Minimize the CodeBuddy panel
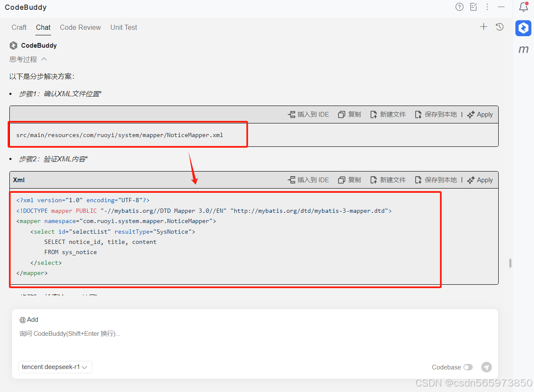The height and width of the screenshot is (392, 534). (x=501, y=7)
